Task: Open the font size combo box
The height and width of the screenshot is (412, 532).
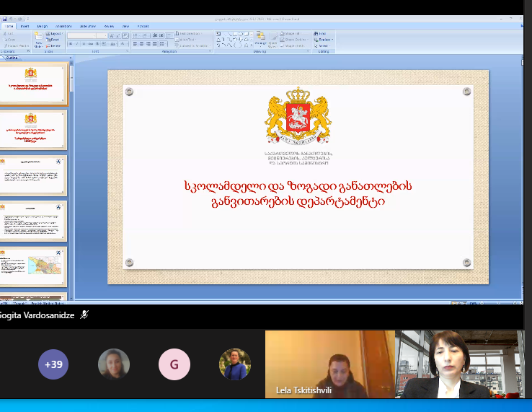Action: click(102, 35)
